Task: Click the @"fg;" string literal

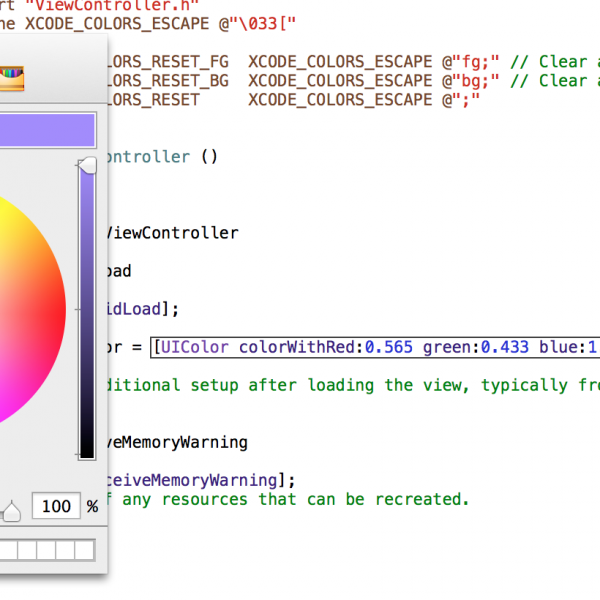Action: [x=471, y=62]
